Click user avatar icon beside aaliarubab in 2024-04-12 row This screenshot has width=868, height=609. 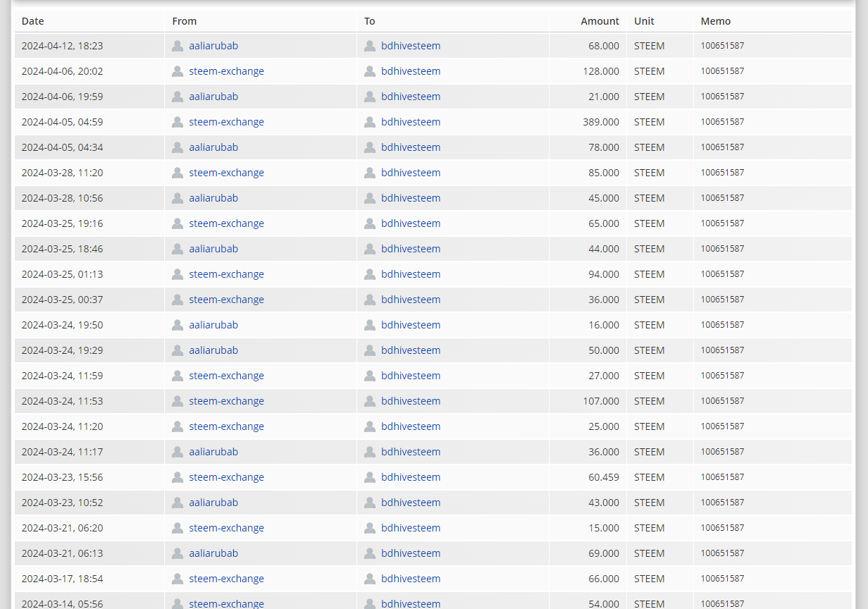click(x=178, y=46)
